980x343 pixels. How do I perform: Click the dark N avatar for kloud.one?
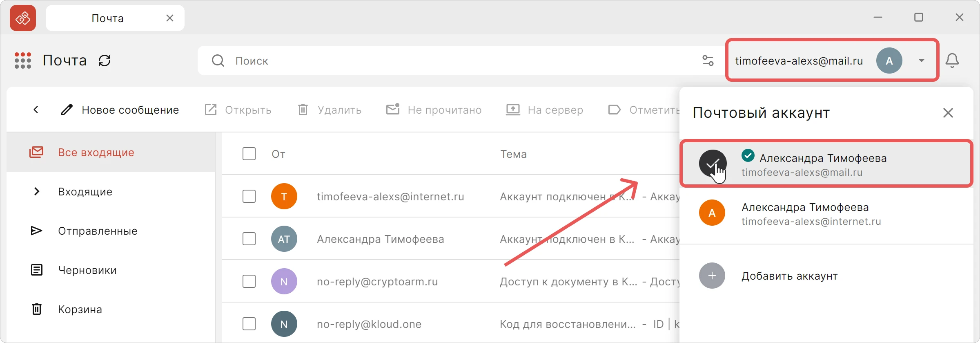click(284, 324)
